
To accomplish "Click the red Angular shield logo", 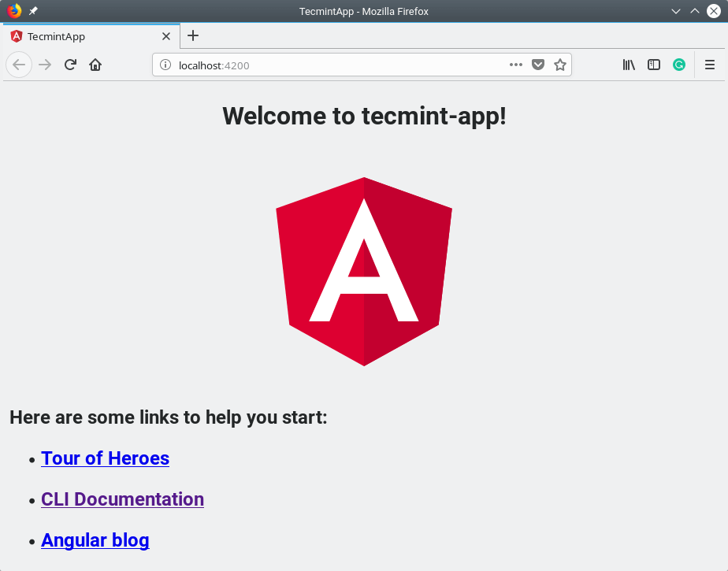I will point(363,271).
